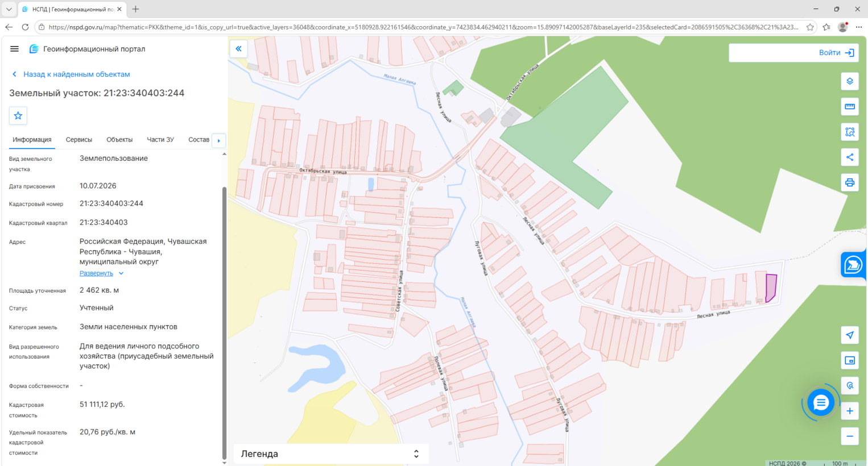Show more tabs with right arrow
868x466 pixels.
point(219,140)
